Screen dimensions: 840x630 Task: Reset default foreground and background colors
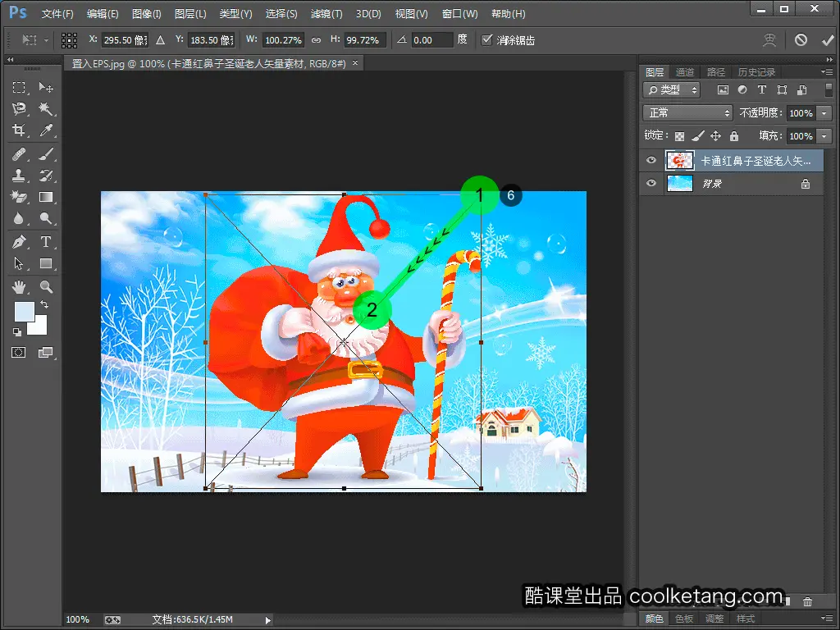click(x=17, y=332)
